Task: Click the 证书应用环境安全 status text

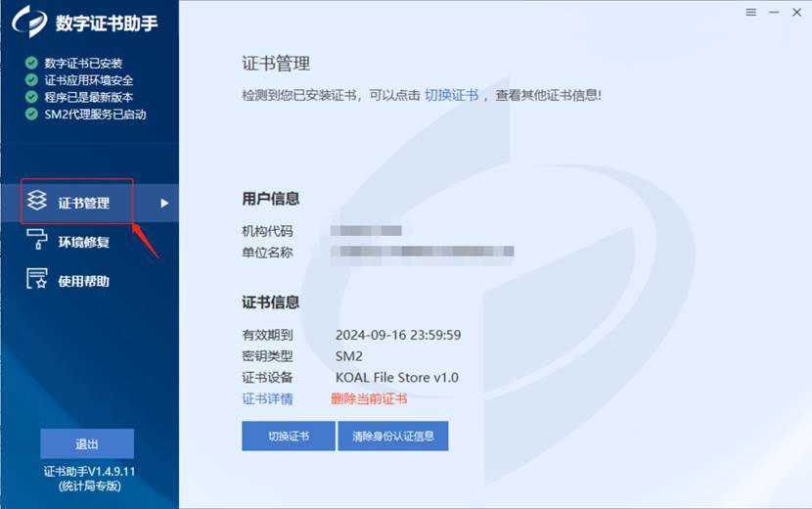Action: pos(89,80)
